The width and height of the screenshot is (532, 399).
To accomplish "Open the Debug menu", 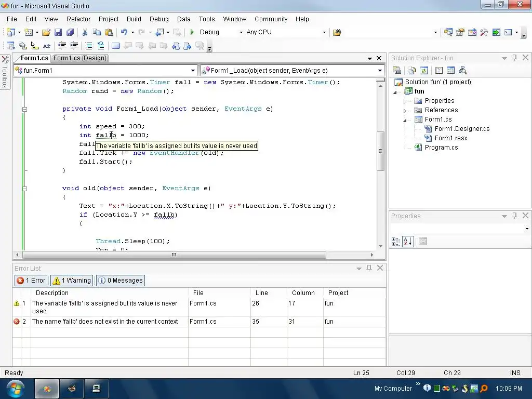I will tap(159, 19).
